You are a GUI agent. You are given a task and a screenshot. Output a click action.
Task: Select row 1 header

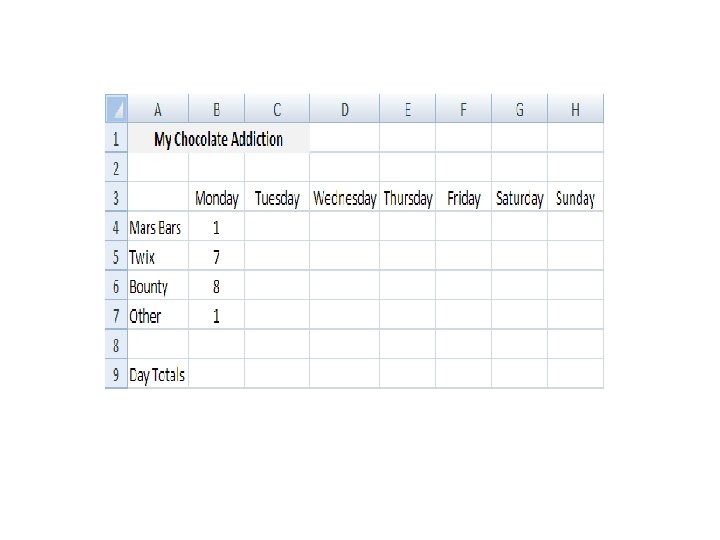pyautogui.click(x=117, y=138)
